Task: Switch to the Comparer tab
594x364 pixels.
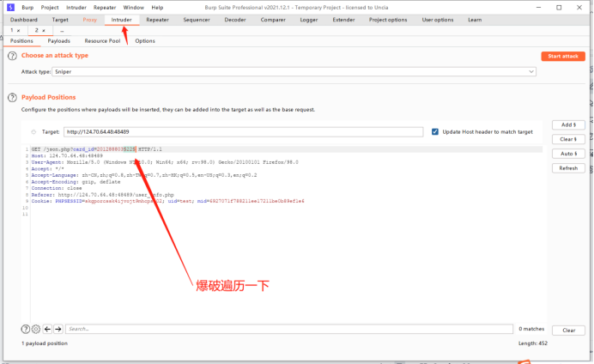Action: point(273,20)
